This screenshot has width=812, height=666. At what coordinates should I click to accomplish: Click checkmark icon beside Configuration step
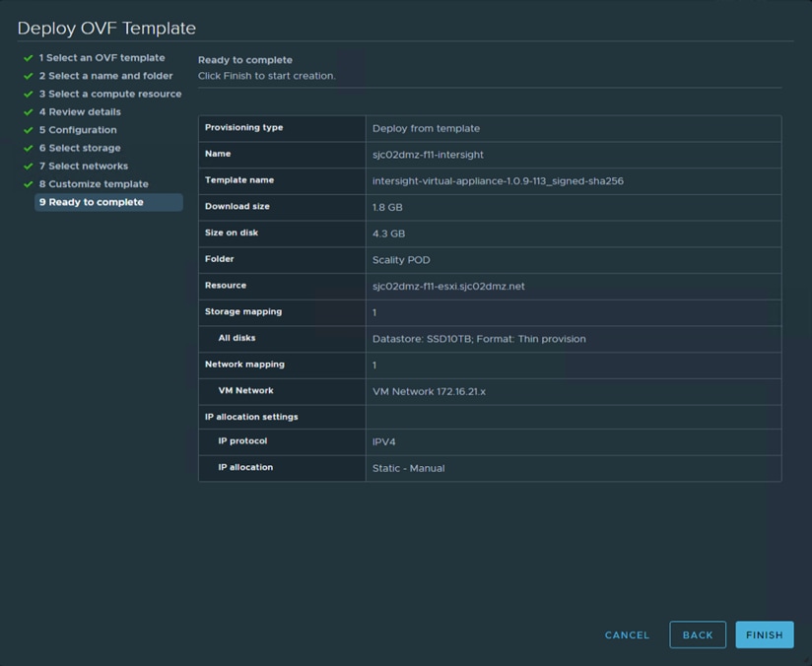click(29, 130)
